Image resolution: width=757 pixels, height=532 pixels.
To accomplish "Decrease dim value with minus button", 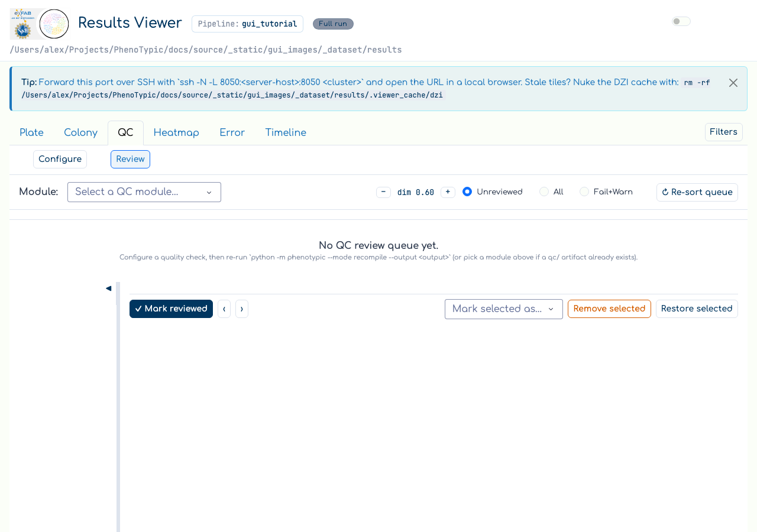I will click(383, 192).
